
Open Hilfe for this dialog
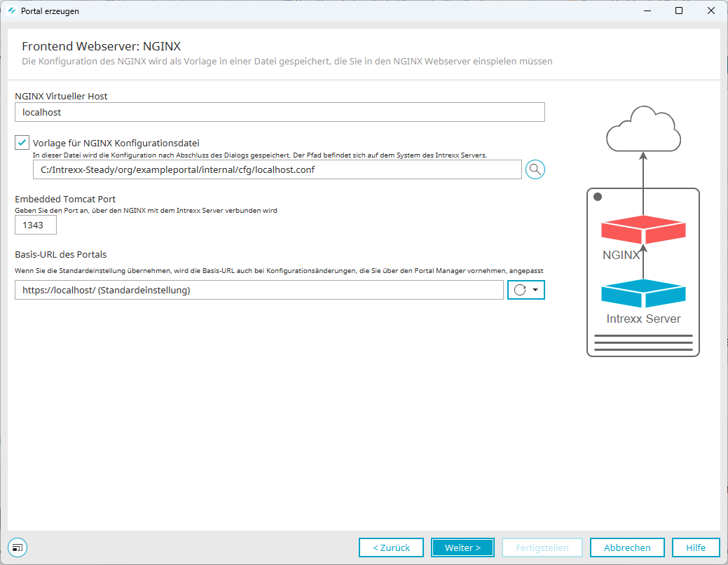[x=696, y=547]
